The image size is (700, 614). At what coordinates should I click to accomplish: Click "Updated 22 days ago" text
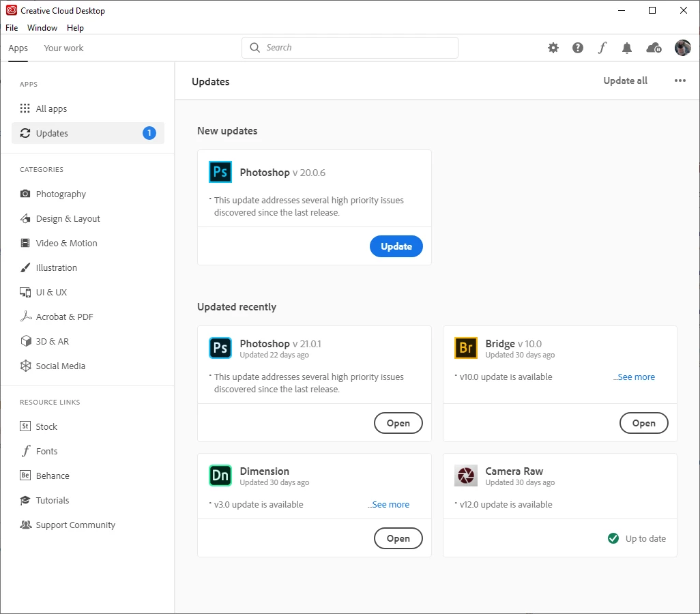coord(274,355)
